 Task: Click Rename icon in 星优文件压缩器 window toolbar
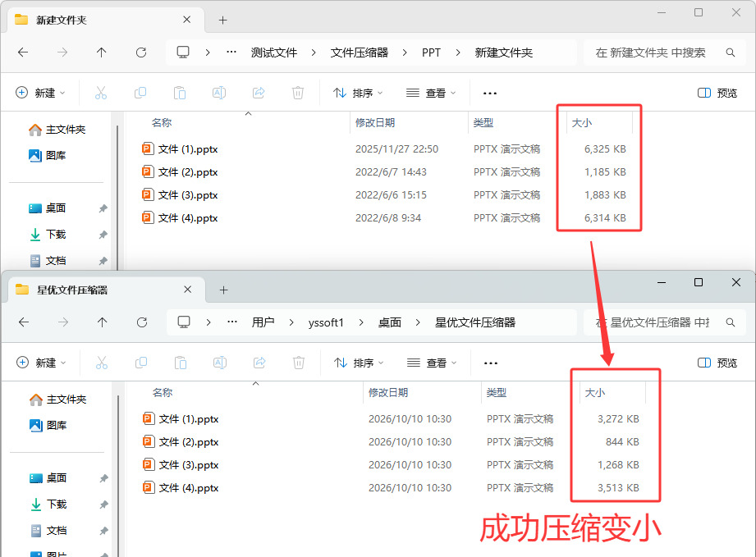[x=220, y=363]
